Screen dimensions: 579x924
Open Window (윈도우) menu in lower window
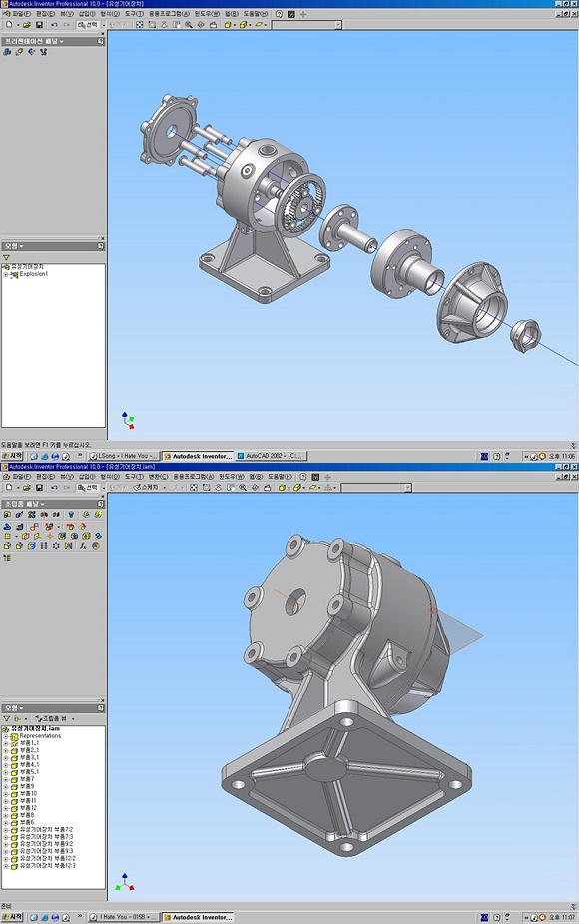tap(232, 476)
